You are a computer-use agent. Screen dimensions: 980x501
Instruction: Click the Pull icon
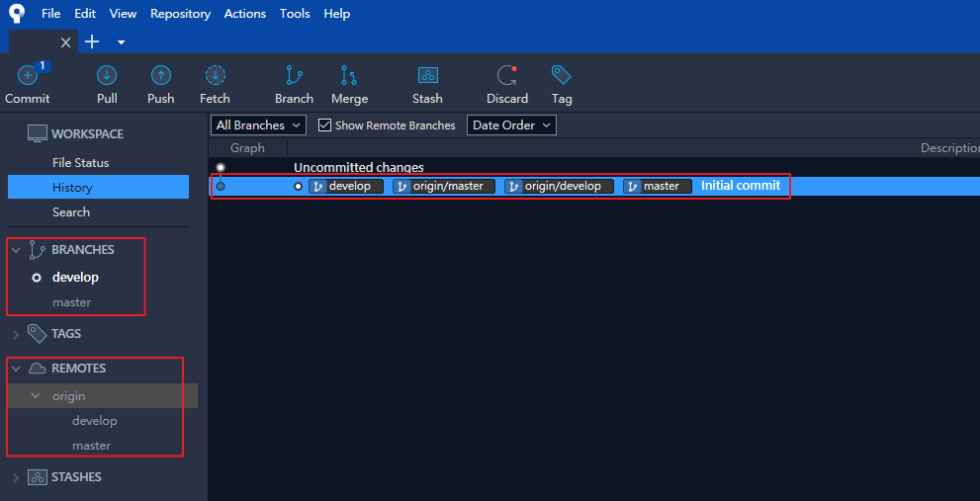point(107,76)
